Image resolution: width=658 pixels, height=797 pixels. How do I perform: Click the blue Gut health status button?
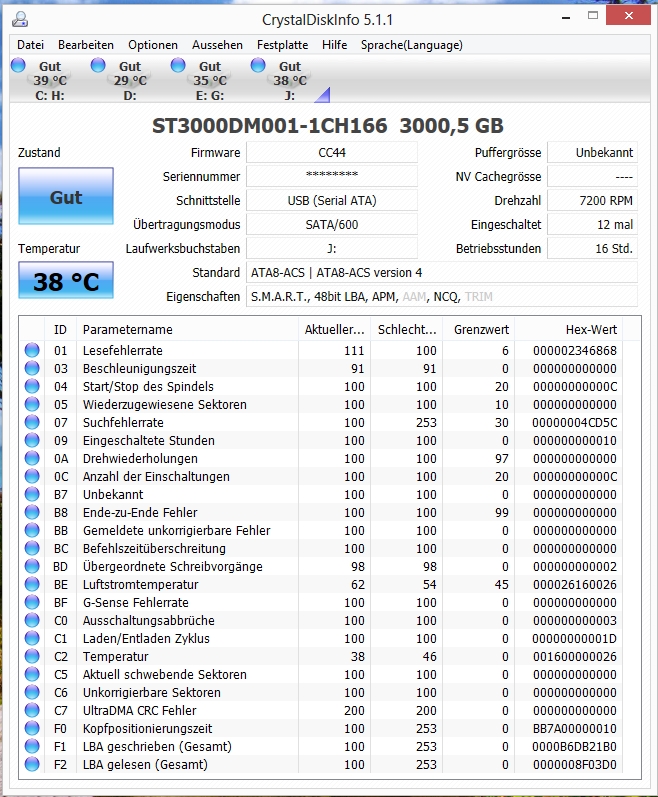[66, 196]
